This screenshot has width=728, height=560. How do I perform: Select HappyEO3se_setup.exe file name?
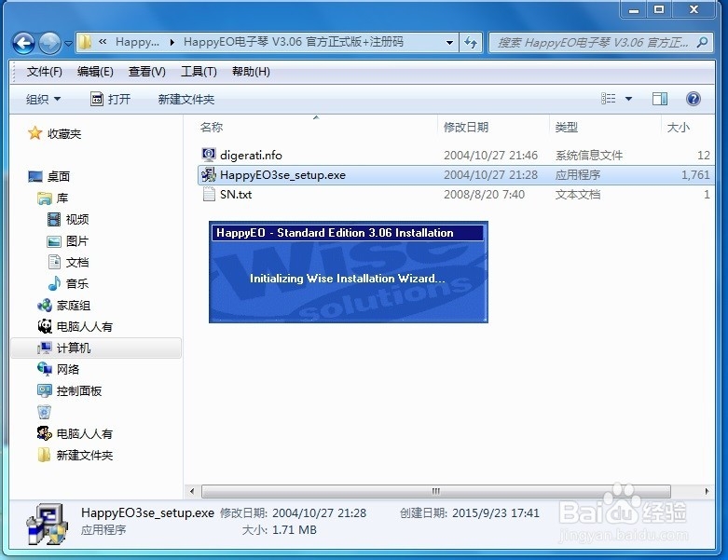coord(282,175)
